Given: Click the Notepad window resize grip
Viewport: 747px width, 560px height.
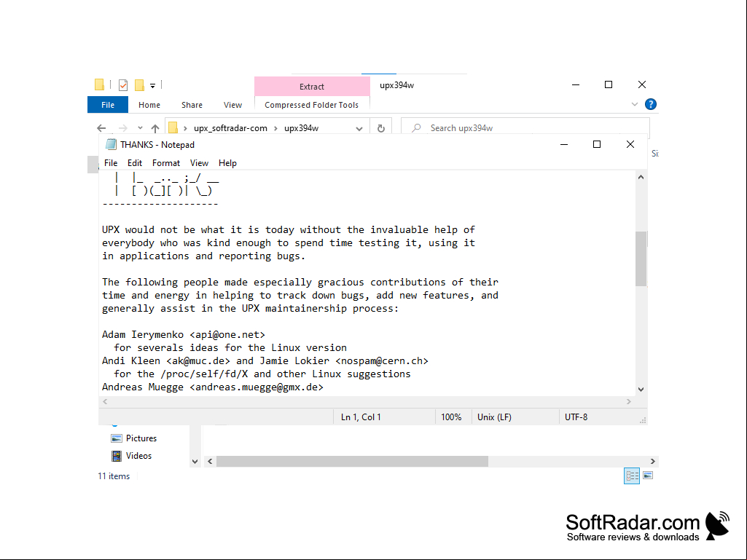Looking at the screenshot, I should coord(642,420).
